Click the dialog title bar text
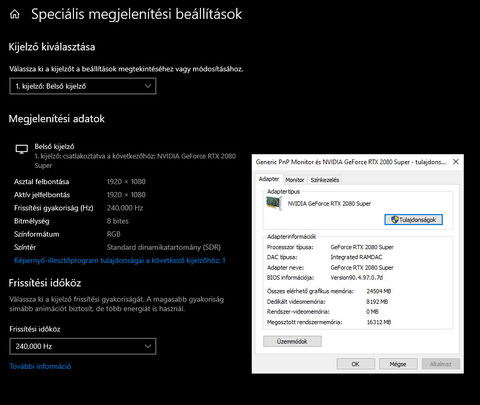 351,162
